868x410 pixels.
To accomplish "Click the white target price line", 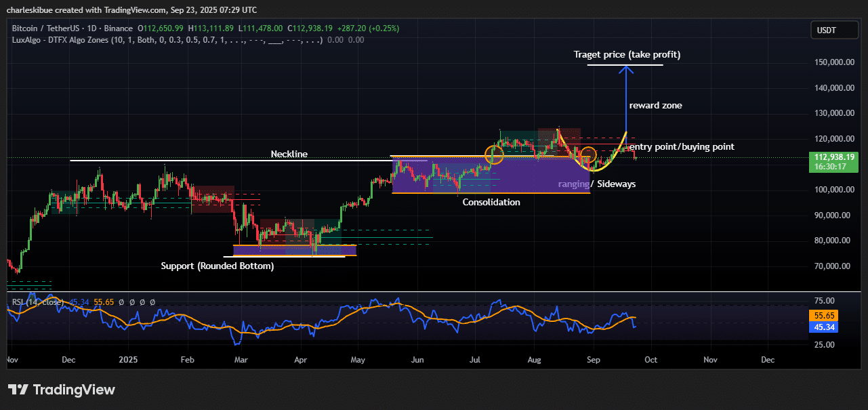I will [625, 66].
